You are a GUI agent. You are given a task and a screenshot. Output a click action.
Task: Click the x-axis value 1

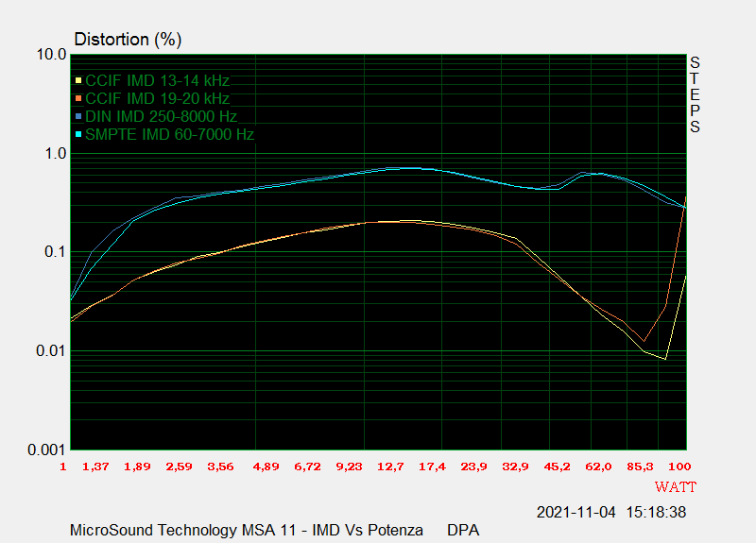63,467
